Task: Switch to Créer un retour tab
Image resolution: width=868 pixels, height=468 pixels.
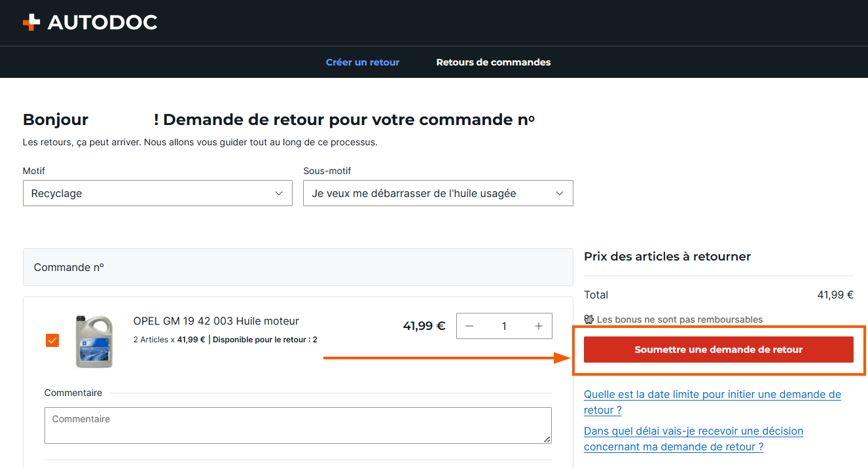Action: coord(363,62)
